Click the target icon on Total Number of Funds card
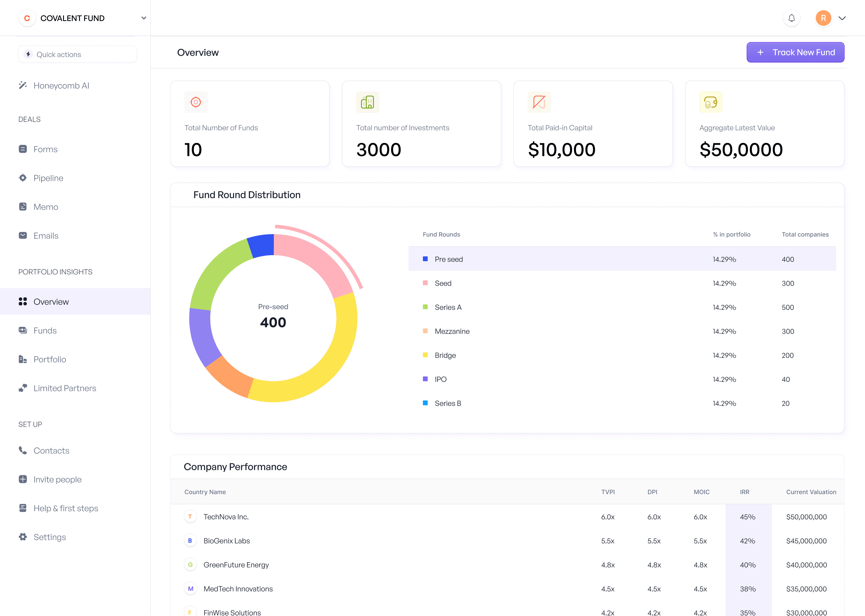Image resolution: width=865 pixels, height=616 pixels. tap(196, 102)
